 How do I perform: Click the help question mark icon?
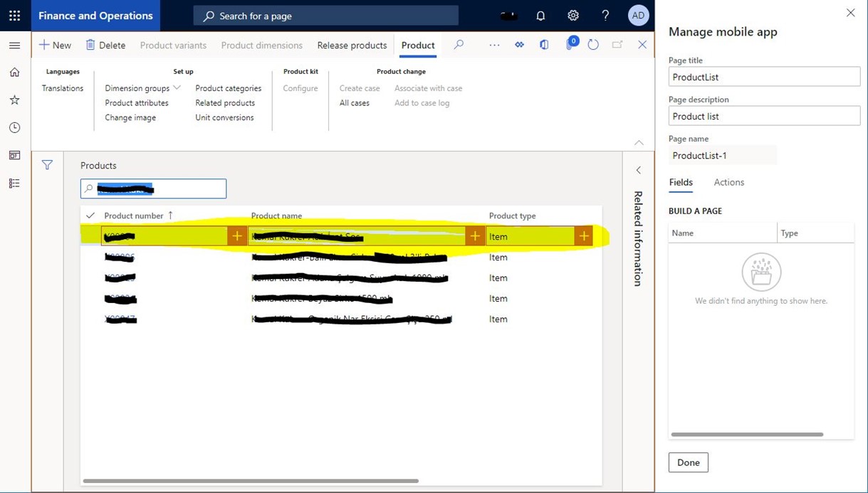coord(605,16)
